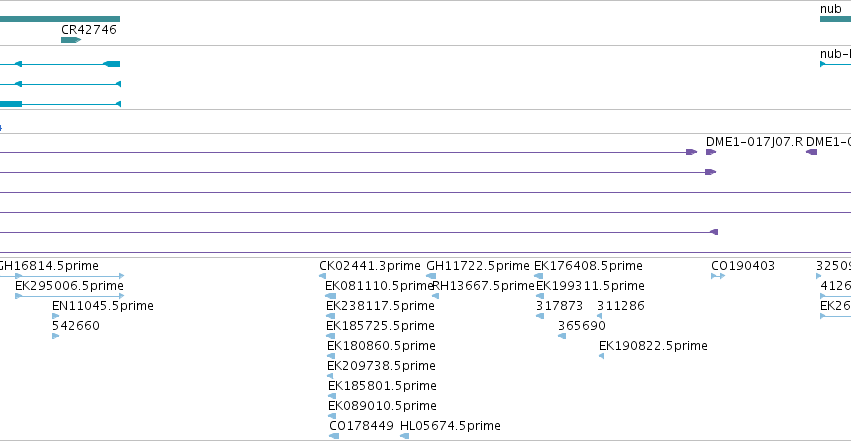Viewport: 851px width, 441px height.
Task: Click the HL05674.5prime arrow glyph
Action: click(404, 436)
